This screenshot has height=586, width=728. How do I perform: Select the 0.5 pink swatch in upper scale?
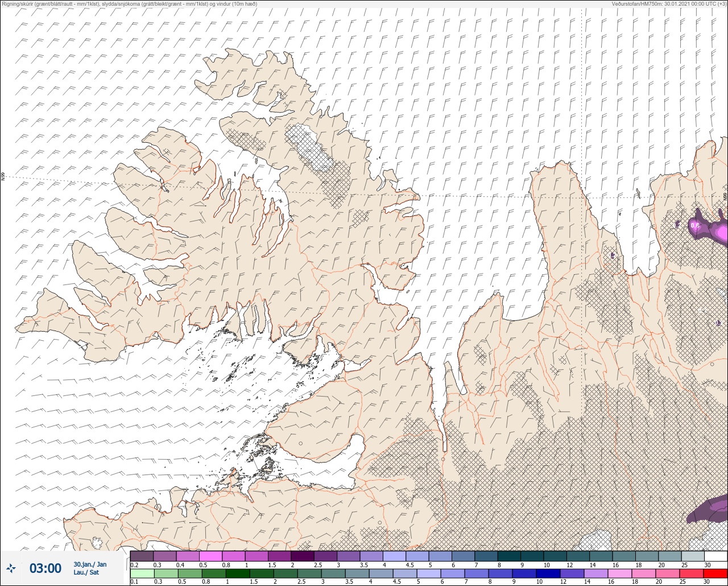point(210,556)
